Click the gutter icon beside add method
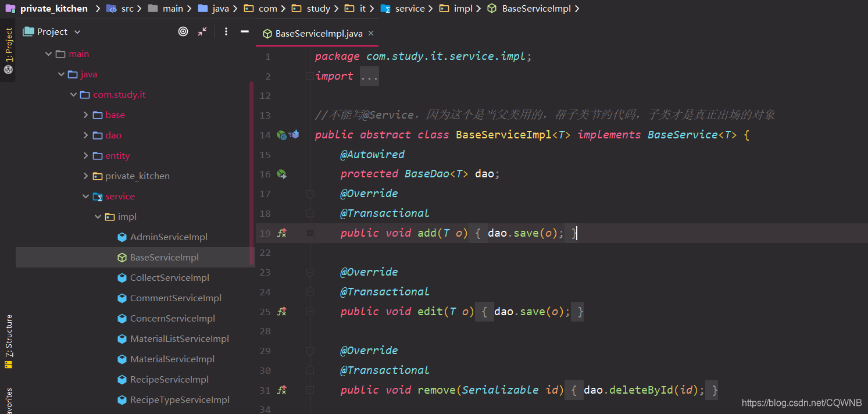 click(281, 233)
